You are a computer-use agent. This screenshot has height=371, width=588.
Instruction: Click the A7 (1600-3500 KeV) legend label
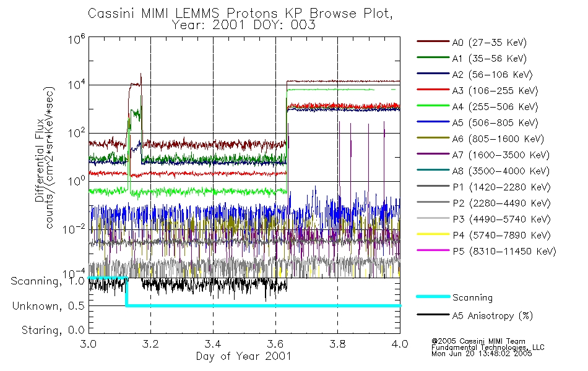click(x=501, y=155)
